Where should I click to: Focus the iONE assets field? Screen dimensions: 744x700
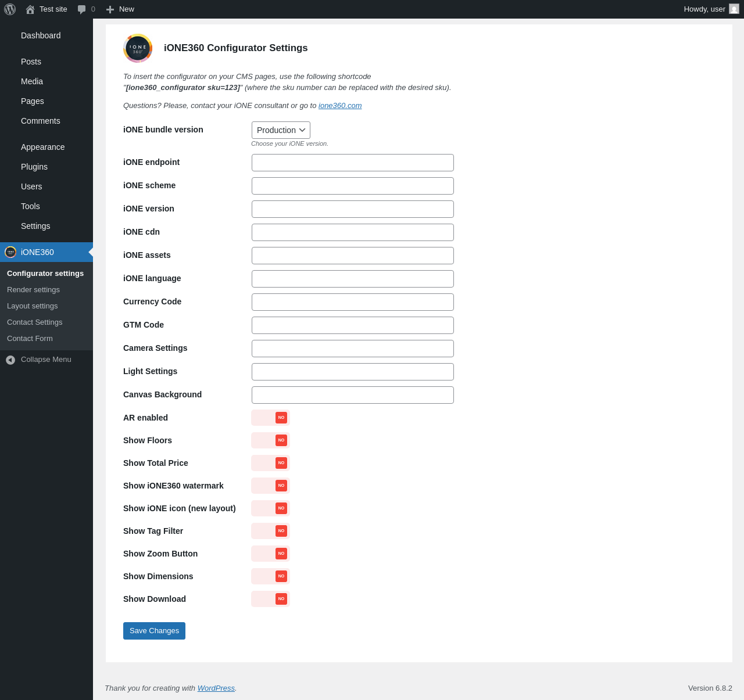click(353, 256)
